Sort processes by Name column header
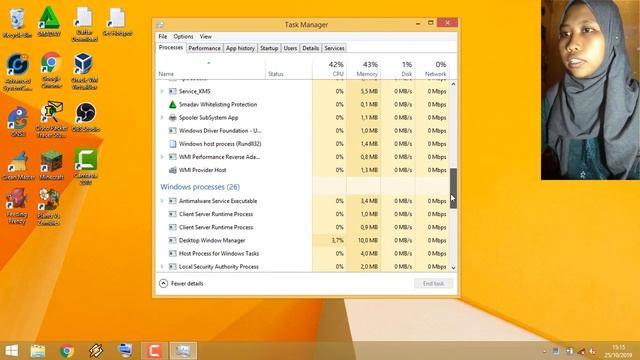Viewport: 640px width, 360px height. tap(211, 69)
